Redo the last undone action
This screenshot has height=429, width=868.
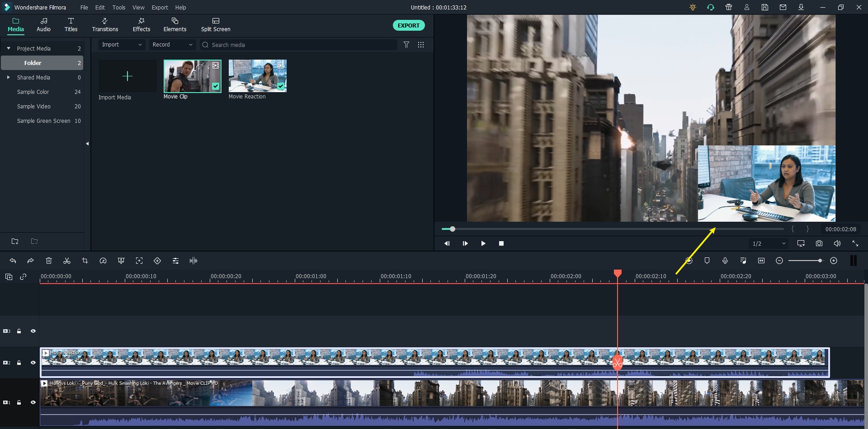[x=30, y=261]
